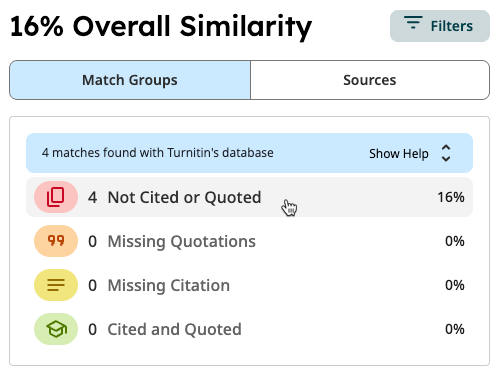
Task: Click the 16% Overall Similarity heading
Action: click(161, 26)
